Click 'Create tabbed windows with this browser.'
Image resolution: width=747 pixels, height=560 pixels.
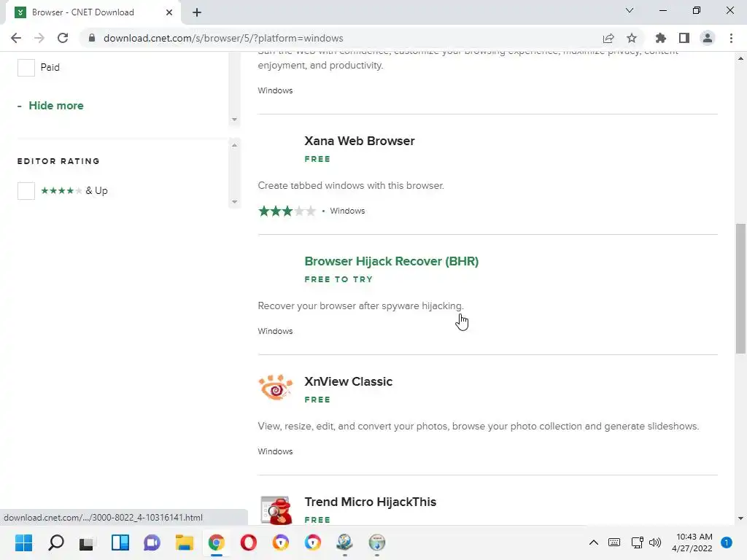pos(351,186)
